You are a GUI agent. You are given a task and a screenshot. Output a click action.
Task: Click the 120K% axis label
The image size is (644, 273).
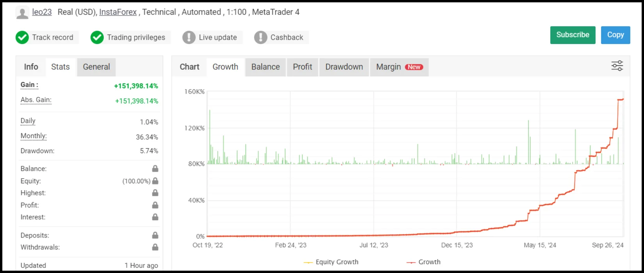pyautogui.click(x=194, y=128)
